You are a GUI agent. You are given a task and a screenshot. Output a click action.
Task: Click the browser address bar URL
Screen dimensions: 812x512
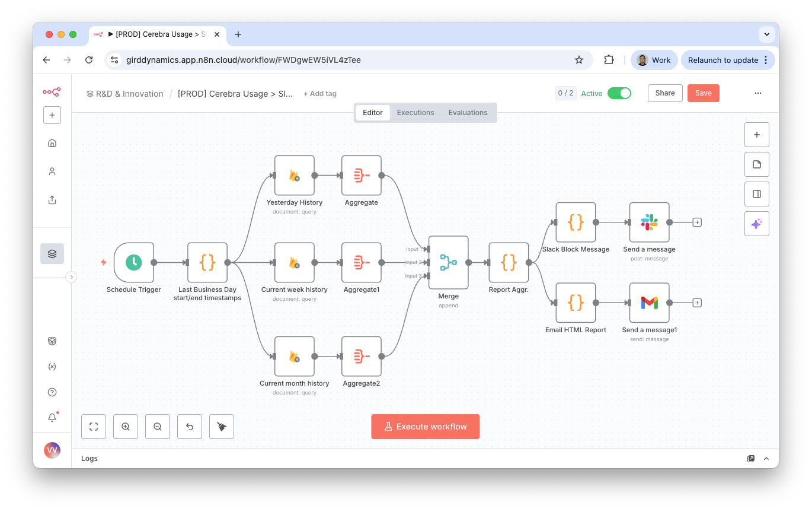244,60
